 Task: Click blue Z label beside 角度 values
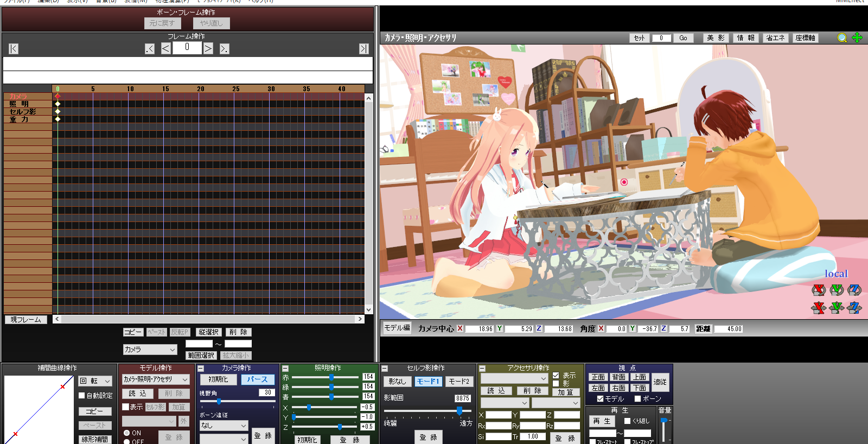coord(663,328)
